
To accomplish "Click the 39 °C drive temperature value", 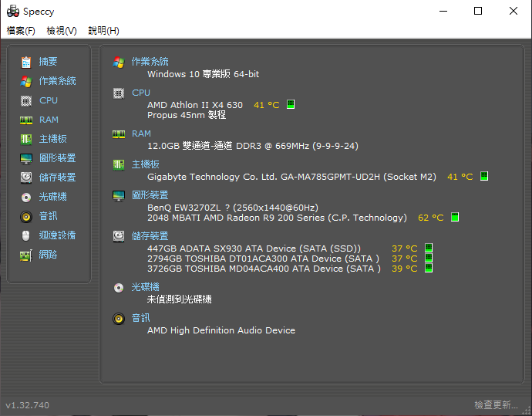I will tap(405, 269).
